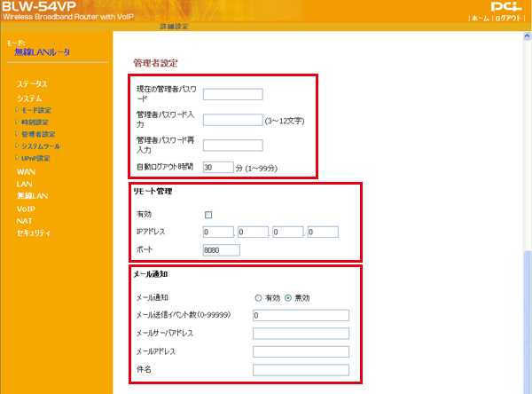Select メール通知 有効 radio button
This screenshot has height=394, width=532.
tap(258, 298)
